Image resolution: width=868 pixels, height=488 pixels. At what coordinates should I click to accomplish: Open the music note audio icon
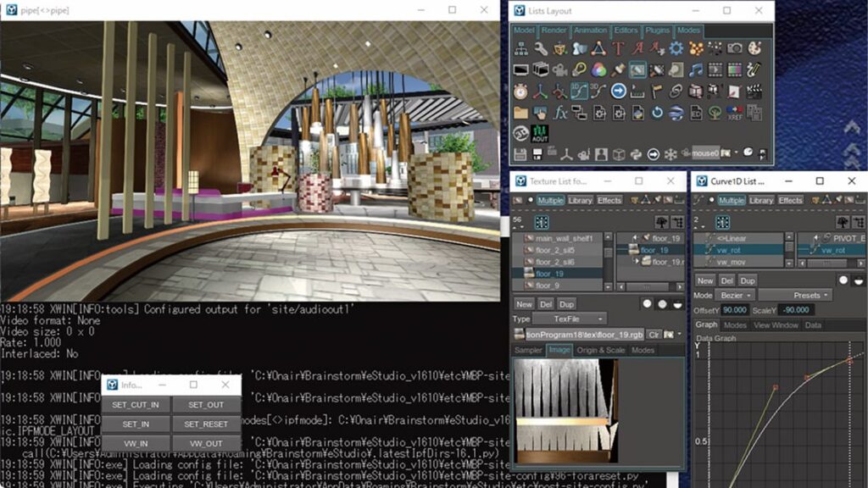(x=695, y=69)
